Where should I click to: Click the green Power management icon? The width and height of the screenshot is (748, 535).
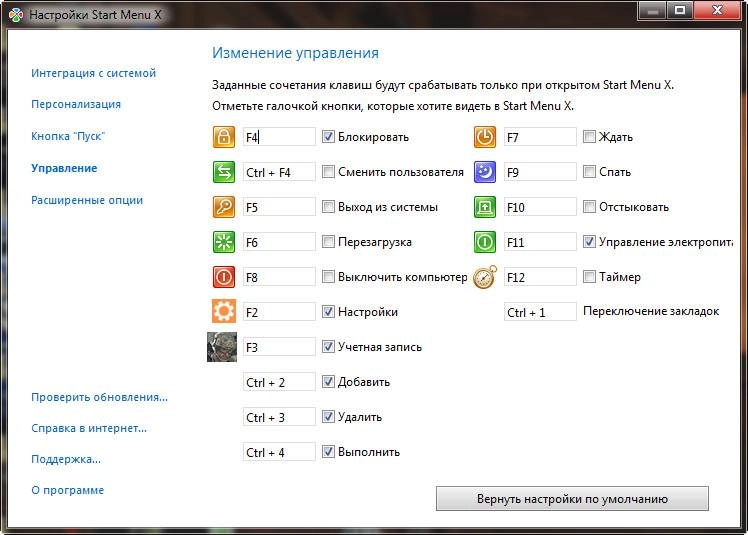tap(485, 242)
